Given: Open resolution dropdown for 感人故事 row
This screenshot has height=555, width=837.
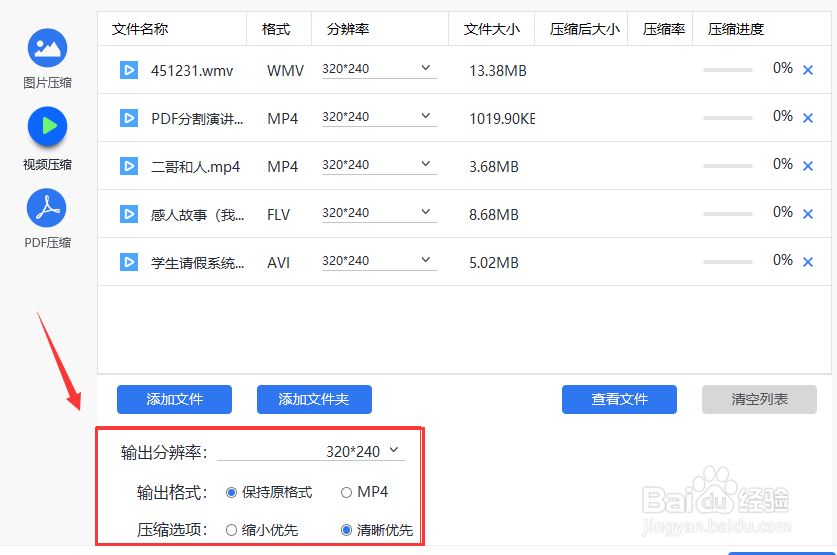Looking at the screenshot, I should click(379, 213).
